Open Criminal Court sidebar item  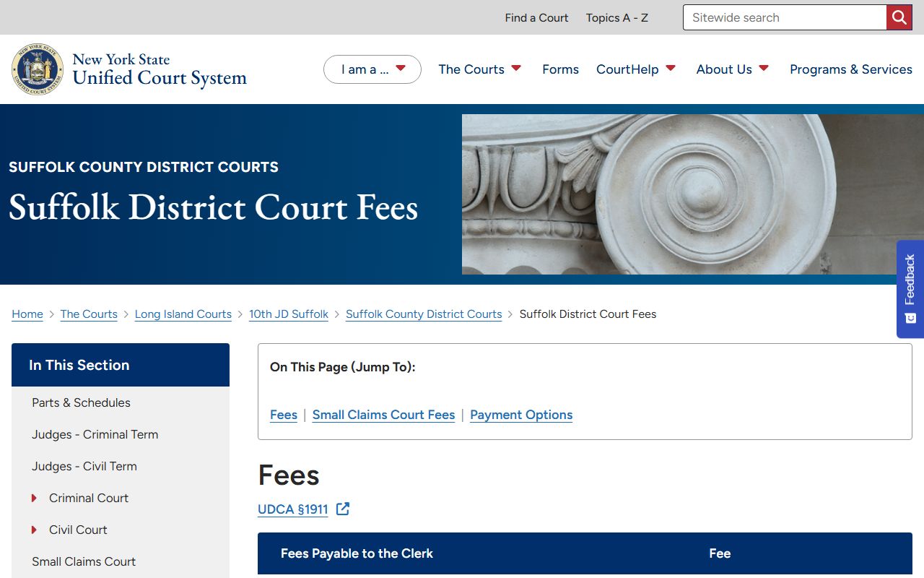(89, 498)
